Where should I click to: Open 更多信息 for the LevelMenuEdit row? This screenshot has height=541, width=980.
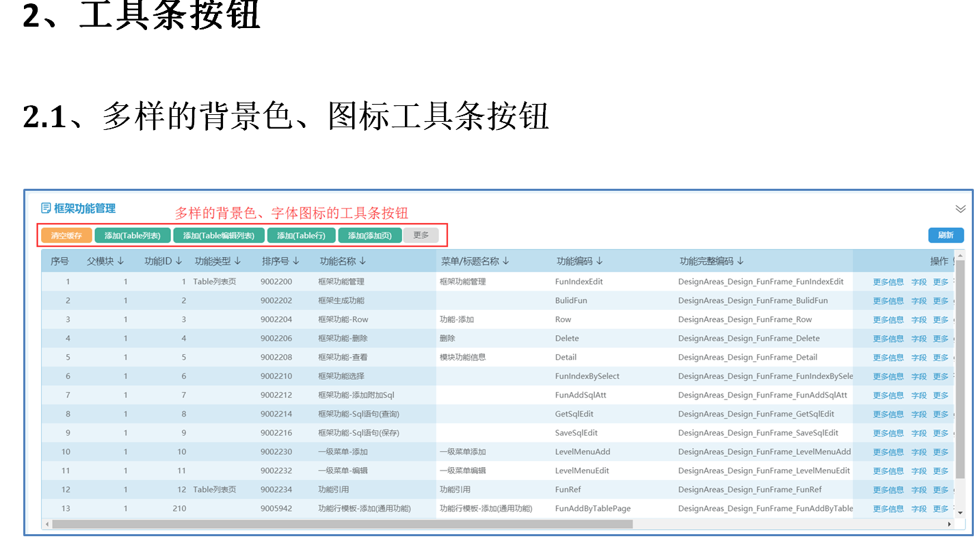point(888,471)
